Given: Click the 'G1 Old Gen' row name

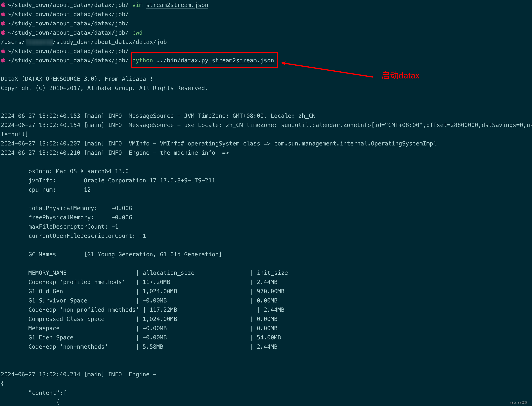Looking at the screenshot, I should point(46,292).
